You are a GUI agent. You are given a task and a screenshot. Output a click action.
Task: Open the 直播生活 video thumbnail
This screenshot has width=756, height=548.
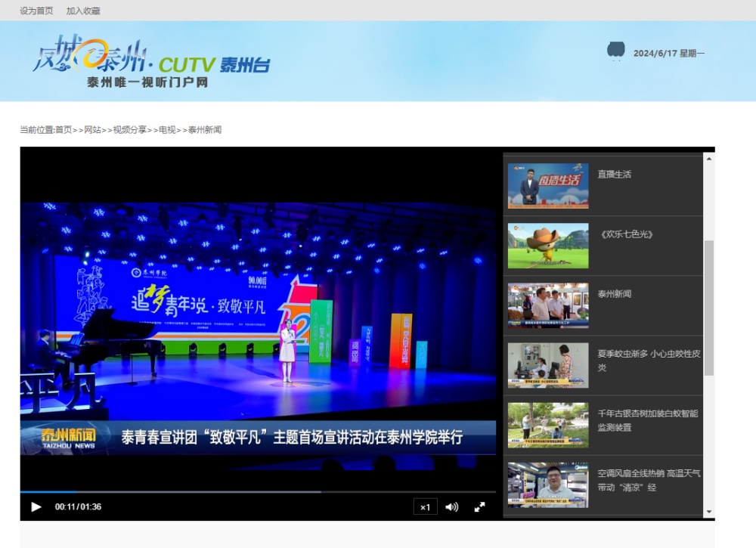point(547,185)
